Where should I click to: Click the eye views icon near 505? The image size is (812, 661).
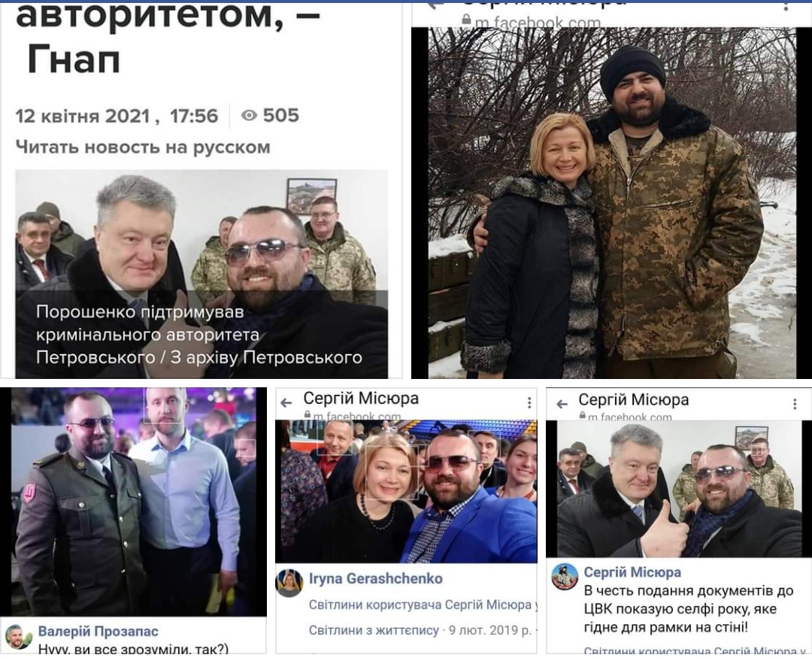coord(249,115)
